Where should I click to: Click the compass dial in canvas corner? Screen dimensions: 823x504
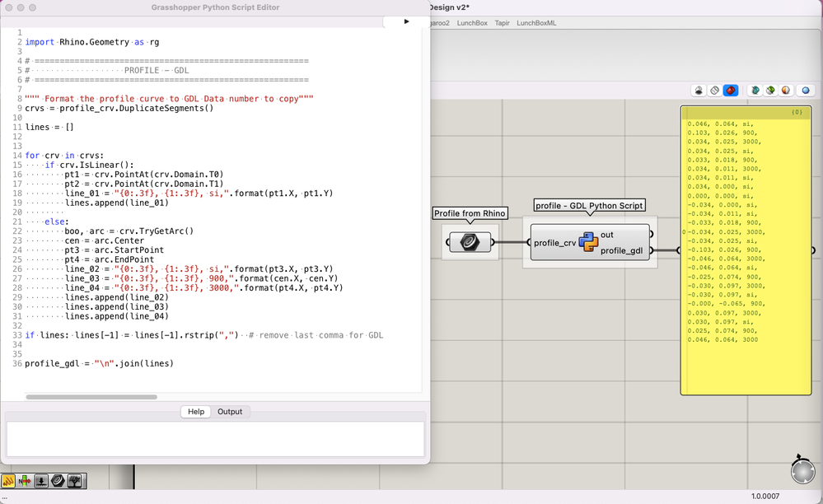coord(802,470)
